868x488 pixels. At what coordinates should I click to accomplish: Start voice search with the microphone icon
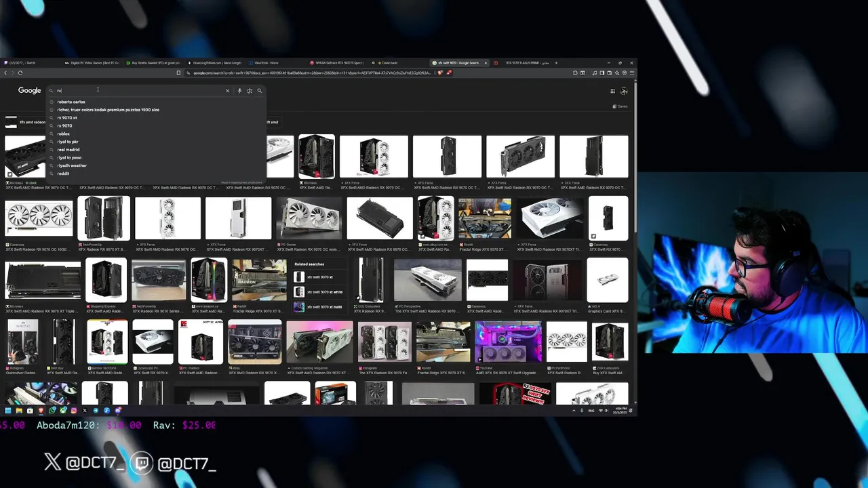(x=239, y=91)
